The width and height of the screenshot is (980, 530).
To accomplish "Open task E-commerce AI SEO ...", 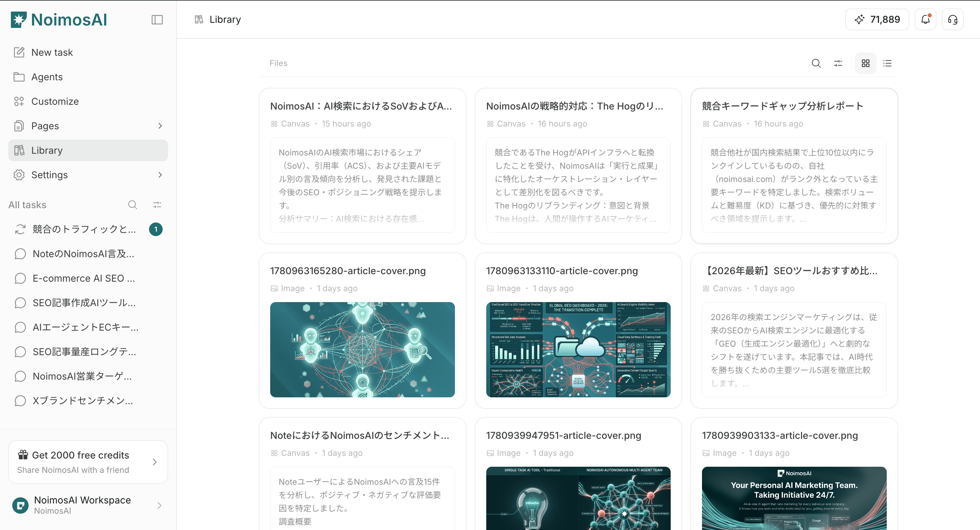I will tap(88, 278).
